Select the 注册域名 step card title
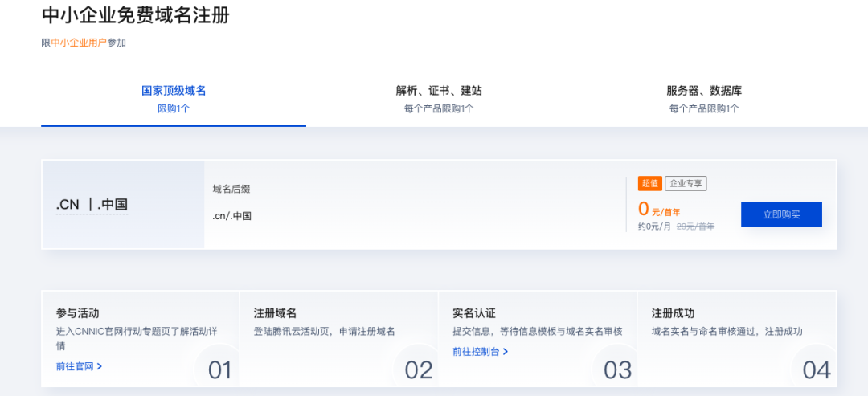This screenshot has width=868, height=396. tap(275, 313)
